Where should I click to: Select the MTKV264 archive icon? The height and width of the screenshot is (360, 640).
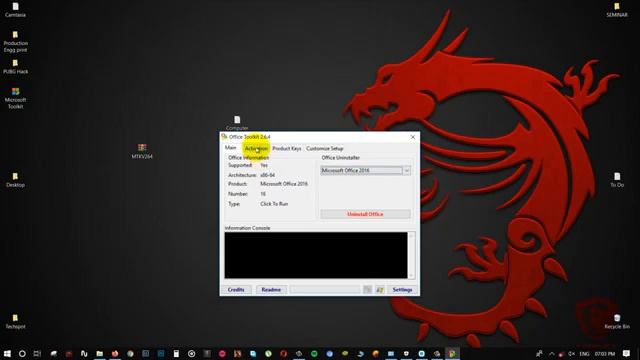tap(142, 151)
